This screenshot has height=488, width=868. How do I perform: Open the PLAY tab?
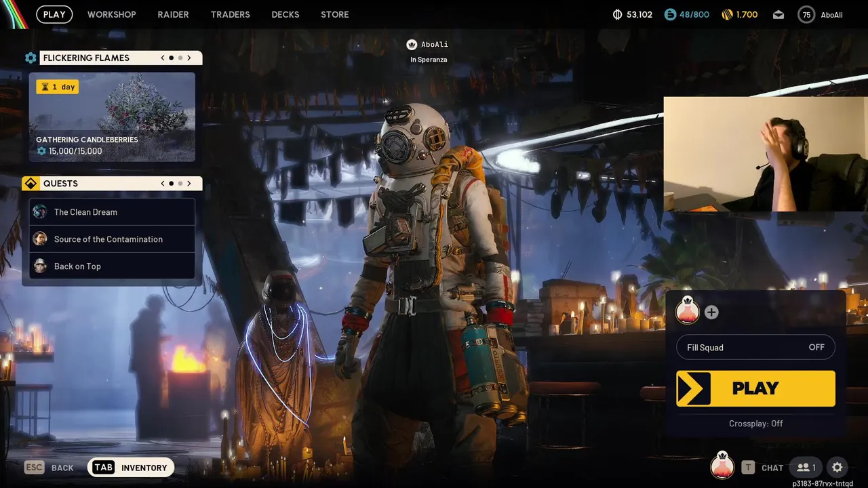click(54, 14)
